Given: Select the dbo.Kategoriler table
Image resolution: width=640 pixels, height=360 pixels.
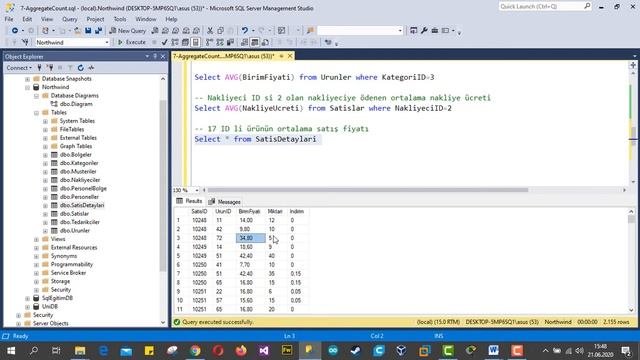Looking at the screenshot, I should coord(79,163).
